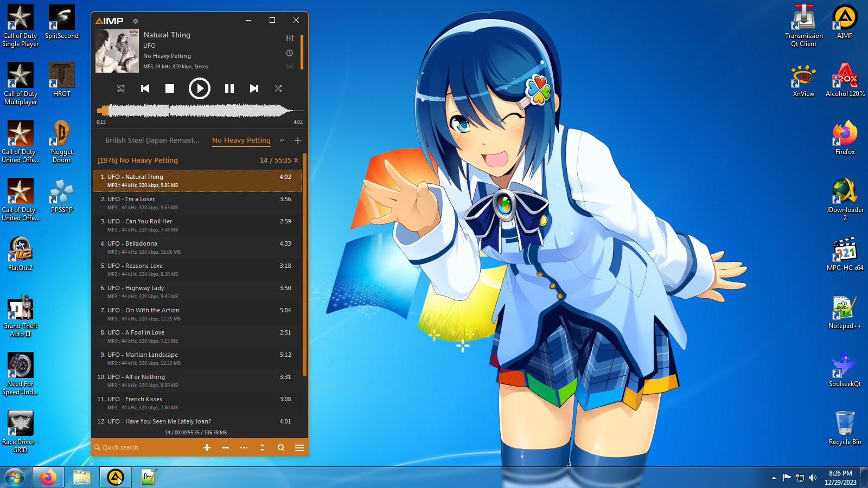The height and width of the screenshot is (488, 868).
Task: Start playback with the Play button
Action: point(200,88)
